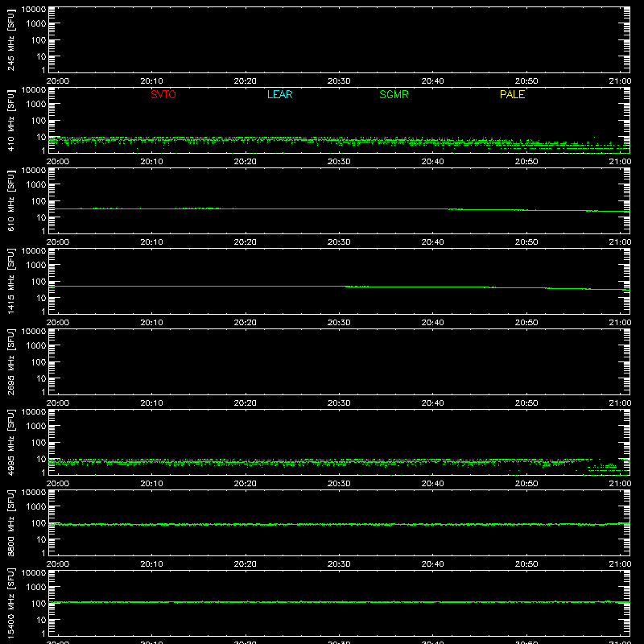
Task: Click the 1000 y-axis label of the 4995 MHz plot
Action: click(36, 427)
